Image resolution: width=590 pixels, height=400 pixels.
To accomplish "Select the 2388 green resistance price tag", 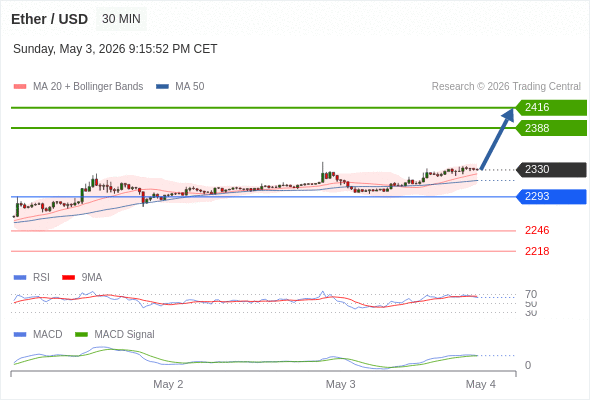I will [551, 128].
